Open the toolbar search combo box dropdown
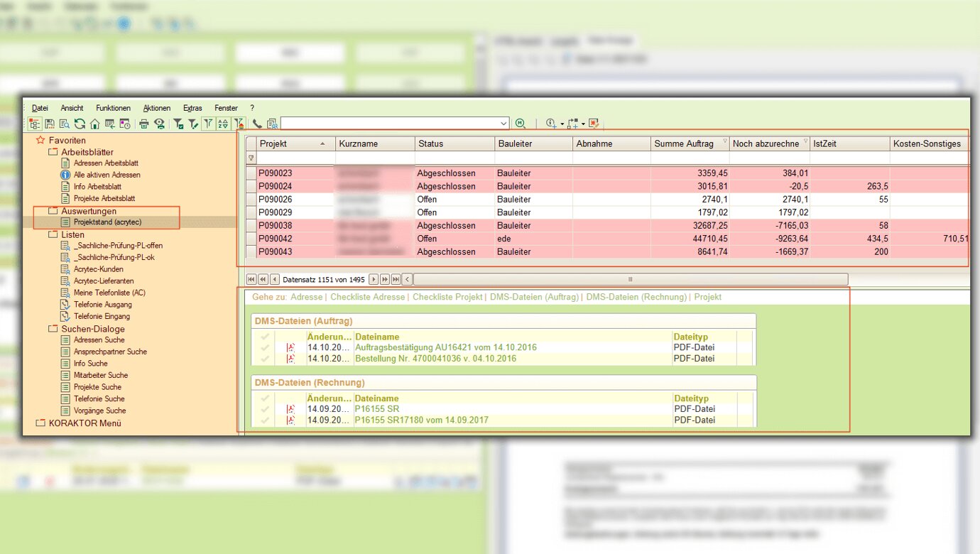The height and width of the screenshot is (554, 980). (504, 124)
